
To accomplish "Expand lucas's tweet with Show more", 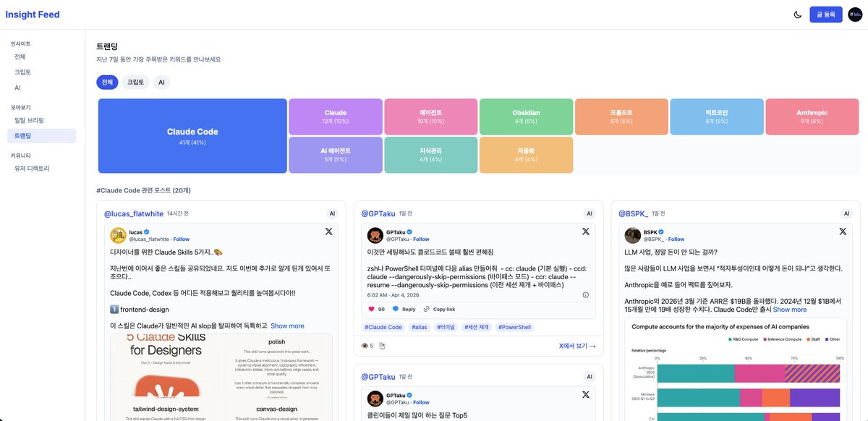I will [287, 326].
